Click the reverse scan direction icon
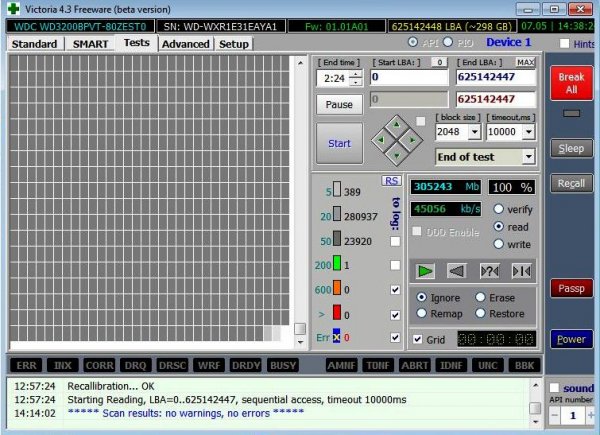 (x=456, y=270)
